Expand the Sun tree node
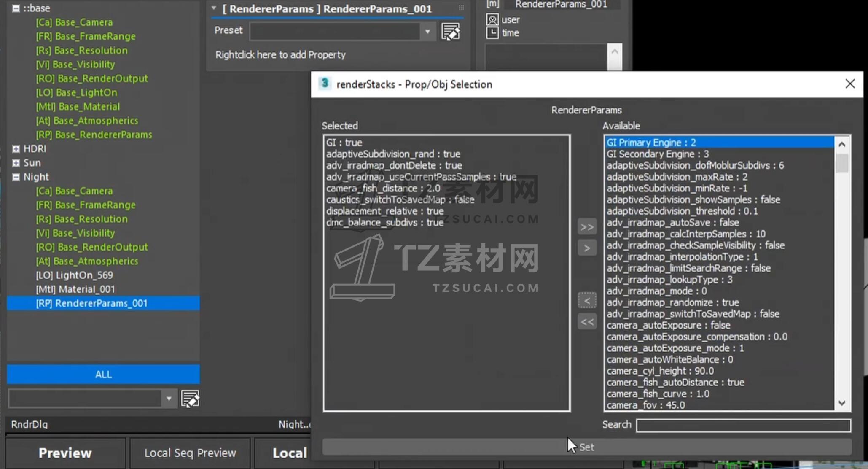 (x=16, y=163)
